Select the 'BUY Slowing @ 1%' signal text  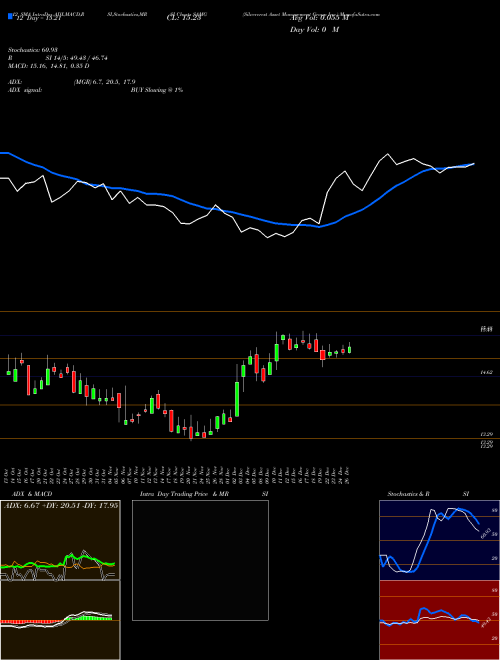pos(157,90)
